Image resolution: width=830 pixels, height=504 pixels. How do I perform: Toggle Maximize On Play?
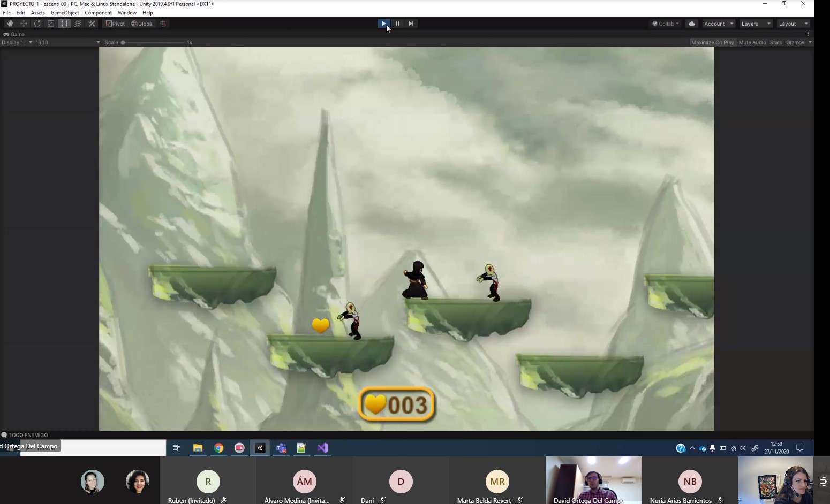(x=712, y=42)
